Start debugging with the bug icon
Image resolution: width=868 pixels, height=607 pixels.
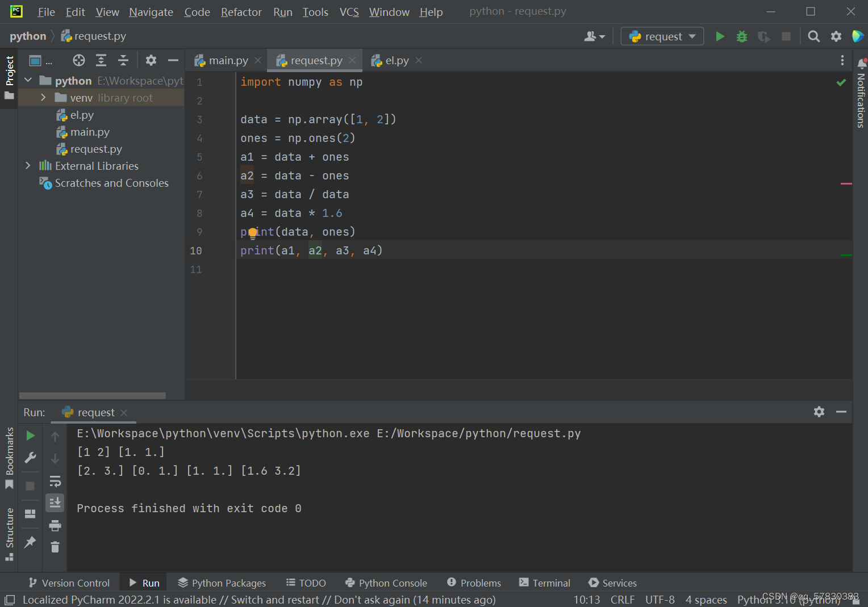coord(742,36)
